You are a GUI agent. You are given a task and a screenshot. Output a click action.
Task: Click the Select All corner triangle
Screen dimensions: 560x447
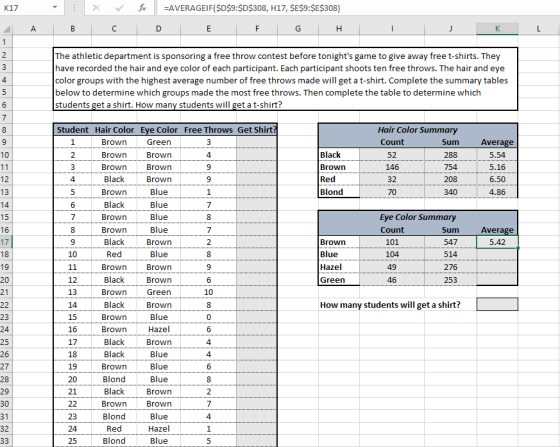coord(6,29)
